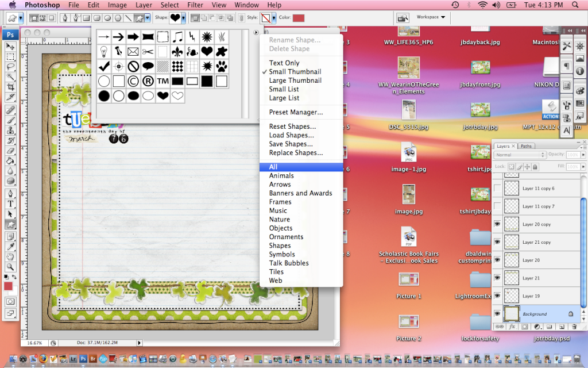
Task: Choose Animals from the shape menu
Action: (x=281, y=176)
